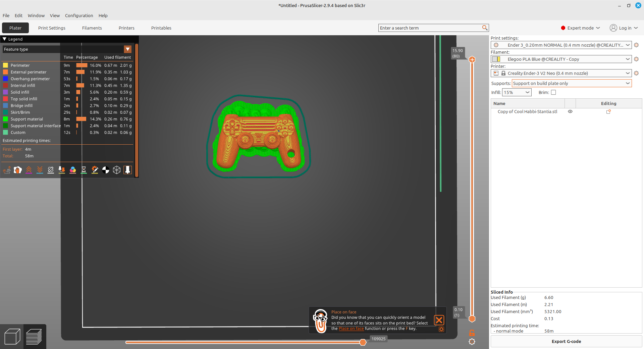Click the lower layer slider thumb

pos(472,318)
